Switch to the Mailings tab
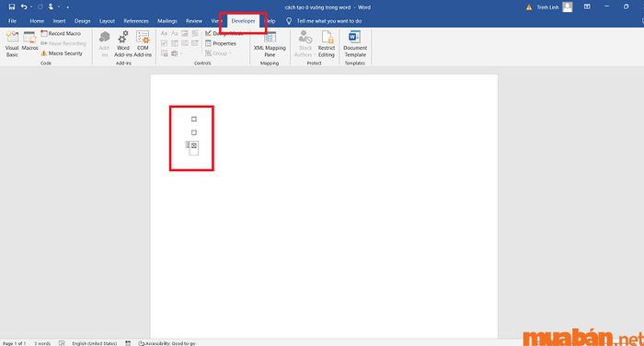Screen dimensions: 644x346 (167, 20)
